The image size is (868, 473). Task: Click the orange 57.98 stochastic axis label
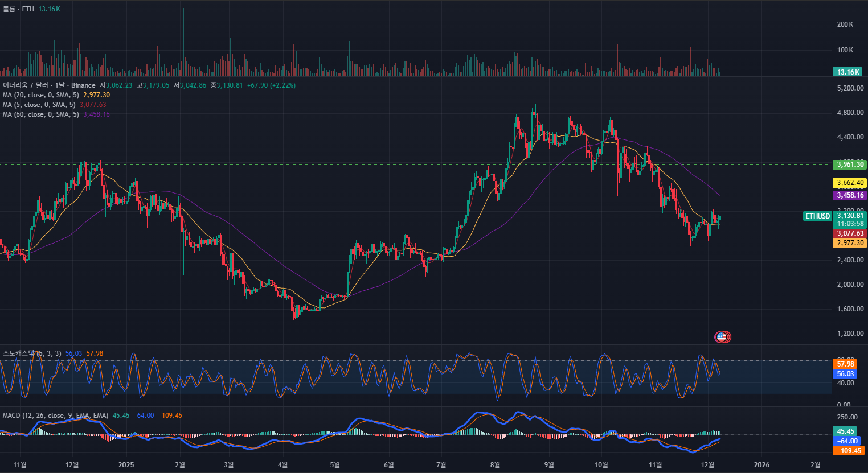coord(845,364)
